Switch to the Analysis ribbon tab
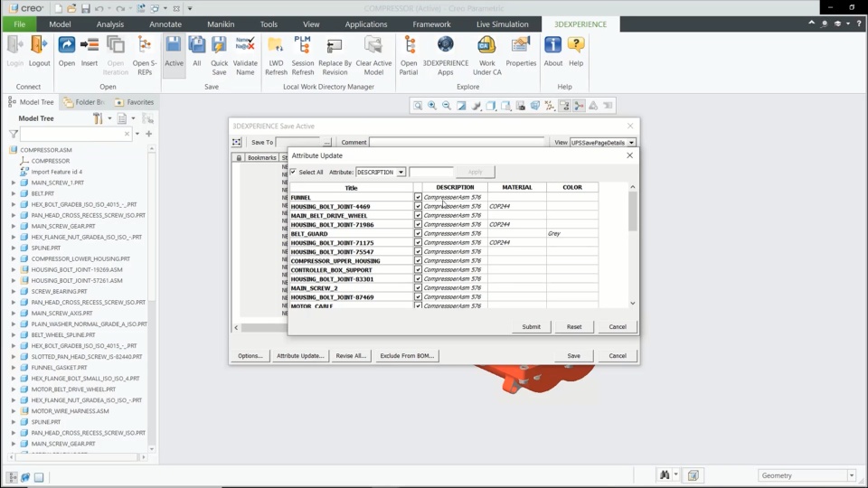This screenshot has width=868, height=488. click(110, 24)
